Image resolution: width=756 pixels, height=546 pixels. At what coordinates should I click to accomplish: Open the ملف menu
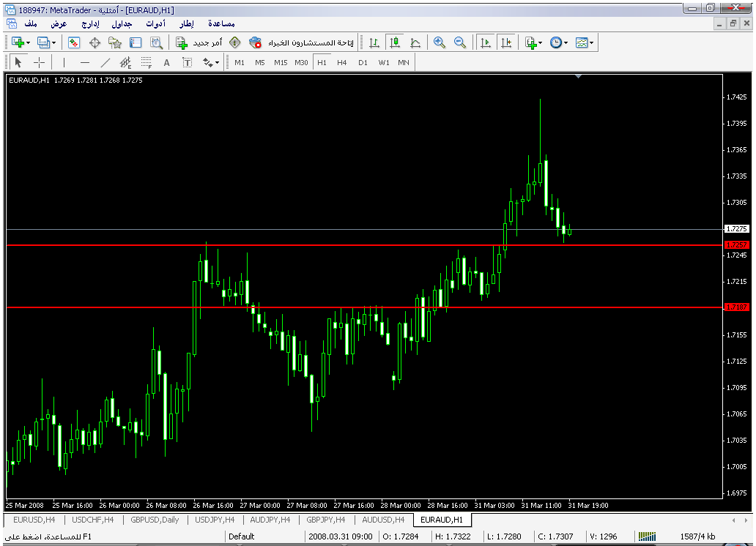tap(31, 24)
